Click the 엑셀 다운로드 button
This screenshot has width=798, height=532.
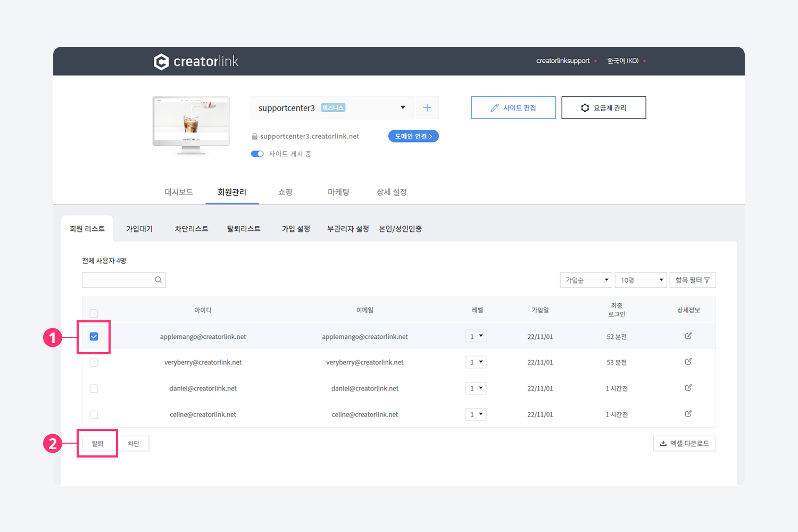684,444
